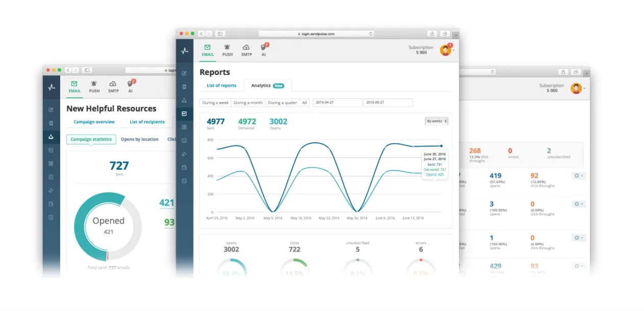Select the 'During a month' period
The image size is (644, 311).
[x=247, y=102]
